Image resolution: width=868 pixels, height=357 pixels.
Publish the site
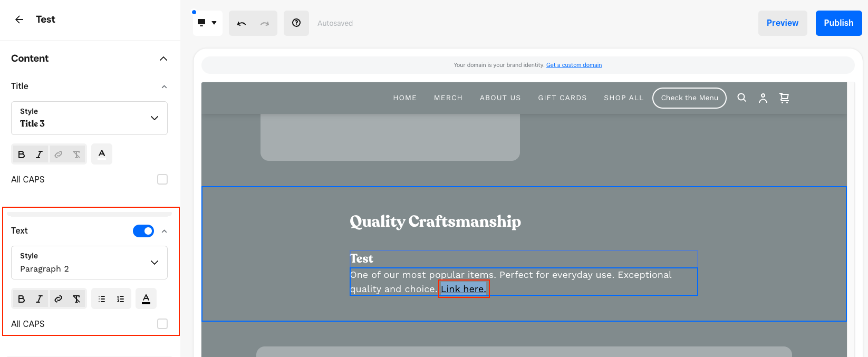click(x=838, y=23)
